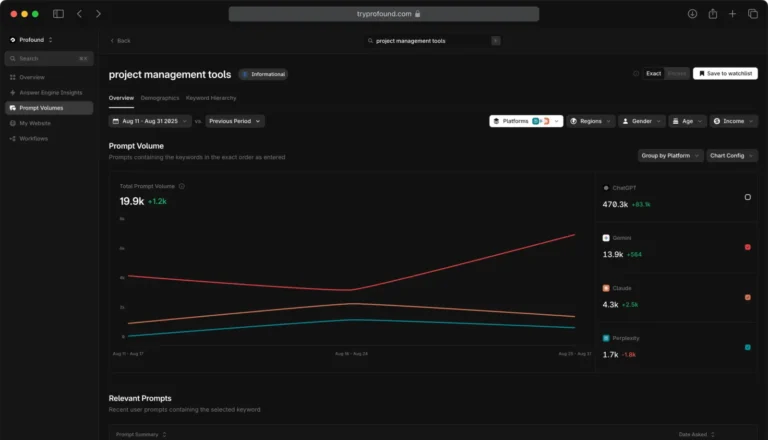Image resolution: width=768 pixels, height=440 pixels.
Task: Click the tryprofound.com address bar
Action: [384, 14]
